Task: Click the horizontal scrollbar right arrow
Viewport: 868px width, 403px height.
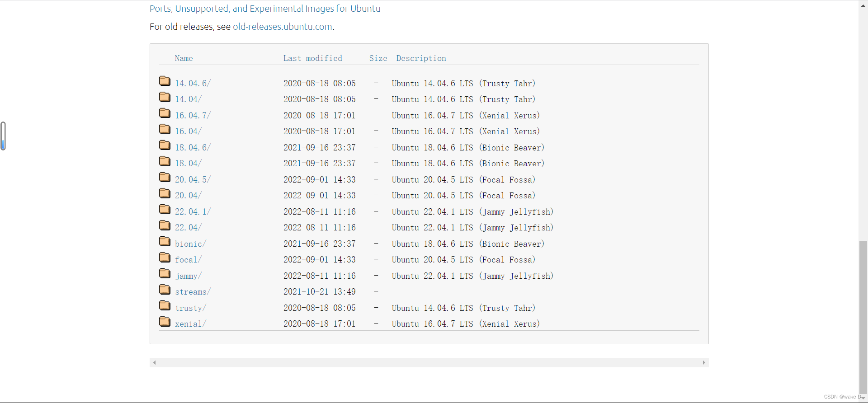Action: 704,363
